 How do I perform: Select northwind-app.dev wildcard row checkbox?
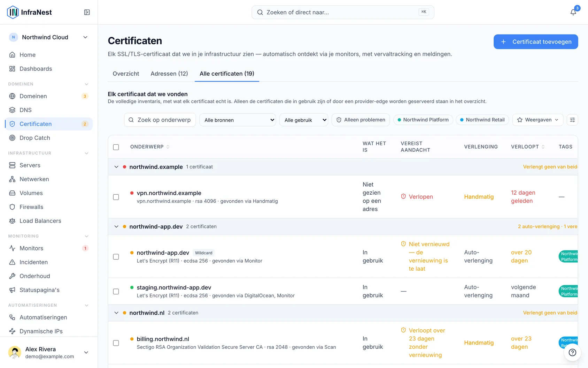[116, 257]
